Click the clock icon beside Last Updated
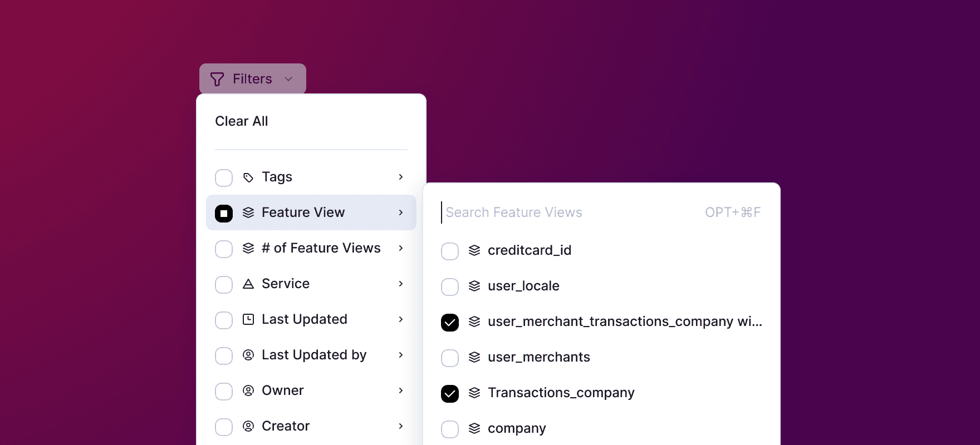The height and width of the screenshot is (445, 980). click(248, 319)
